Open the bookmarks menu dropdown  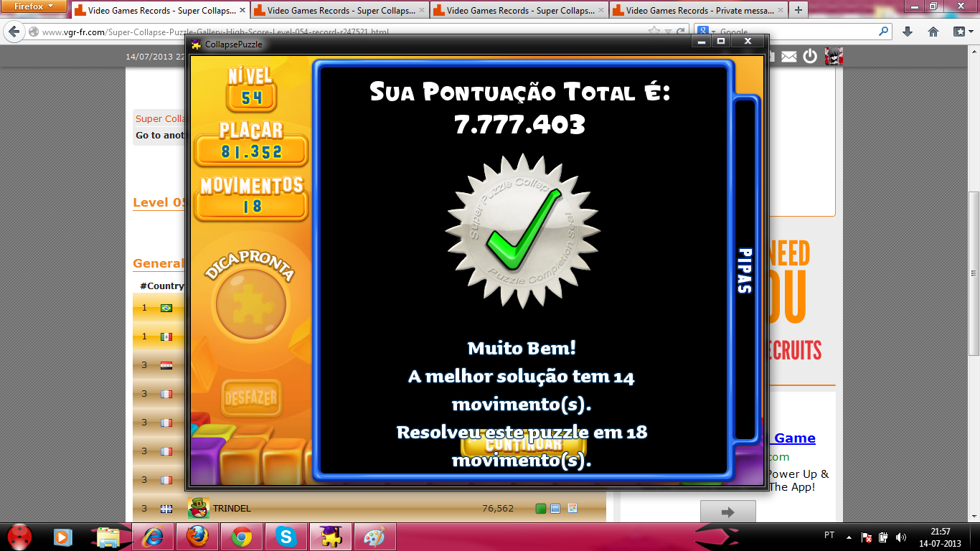click(962, 32)
